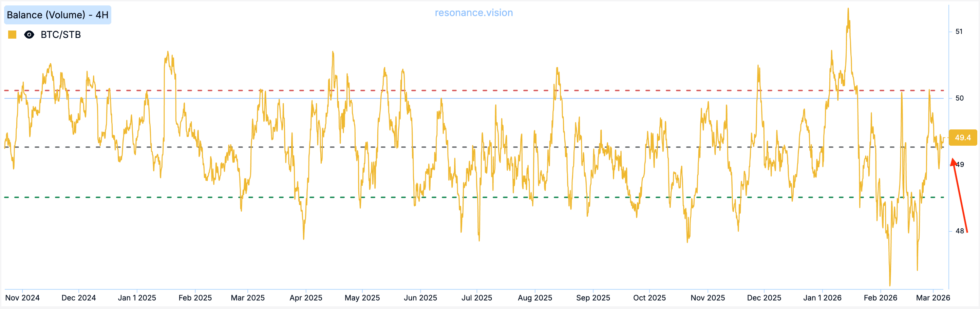
Task: Click the red arrow annotation head
Action: point(954,162)
